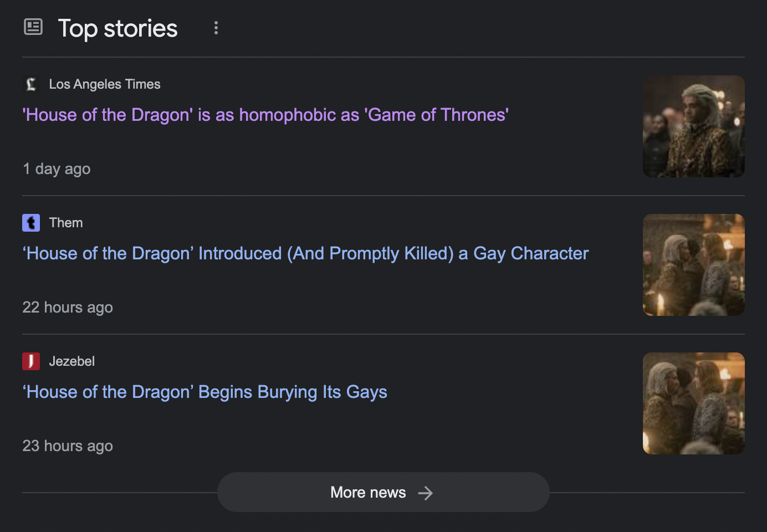
Task: Select the 't' icon before the Them headline
Action: pos(31,223)
